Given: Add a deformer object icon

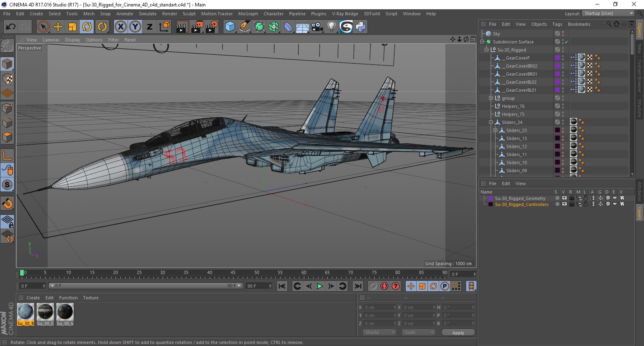Looking at the screenshot, I should (x=288, y=27).
